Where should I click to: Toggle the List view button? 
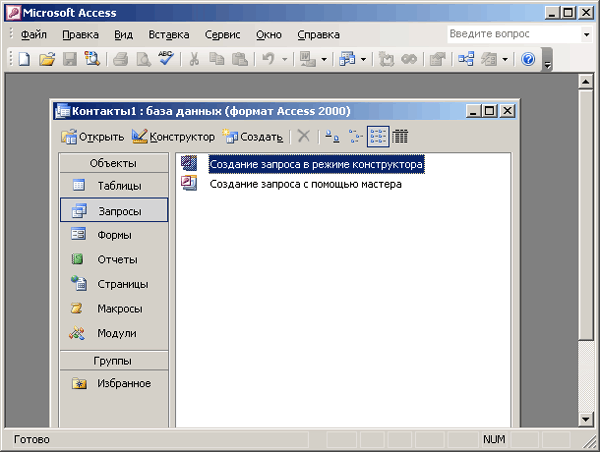pyautogui.click(x=378, y=136)
